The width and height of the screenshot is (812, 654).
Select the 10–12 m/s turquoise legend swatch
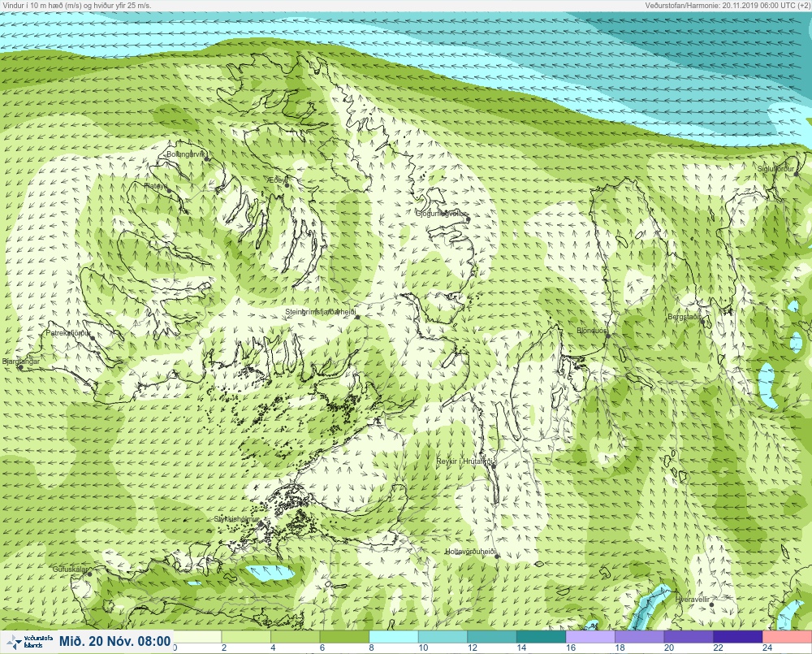(x=443, y=636)
